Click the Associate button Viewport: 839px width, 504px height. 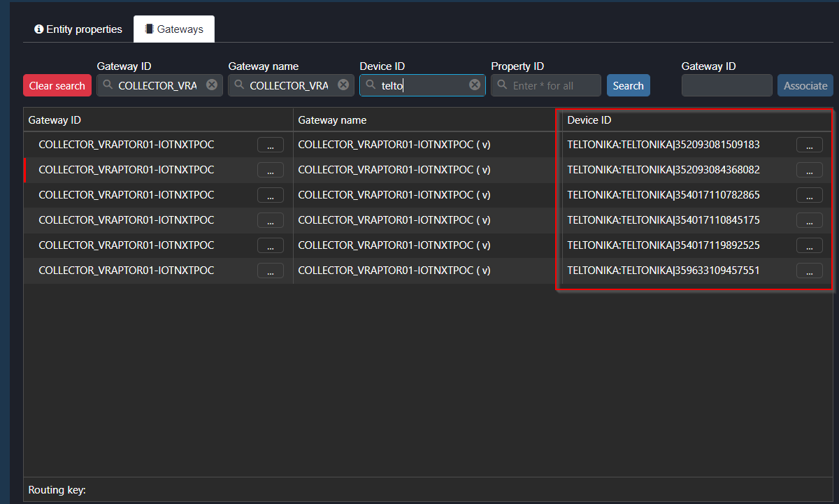[x=805, y=85]
